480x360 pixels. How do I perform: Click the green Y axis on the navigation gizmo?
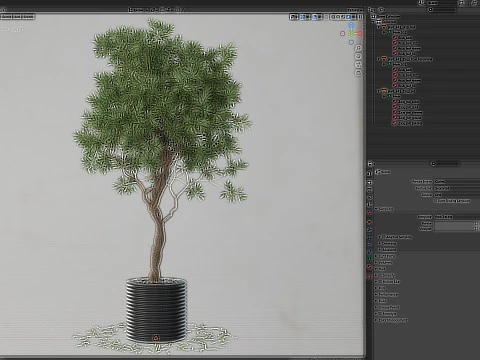(x=351, y=34)
